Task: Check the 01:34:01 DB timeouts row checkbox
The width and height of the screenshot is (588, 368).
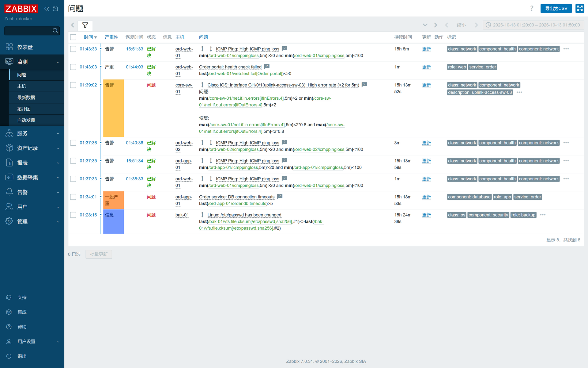Action: [73, 197]
